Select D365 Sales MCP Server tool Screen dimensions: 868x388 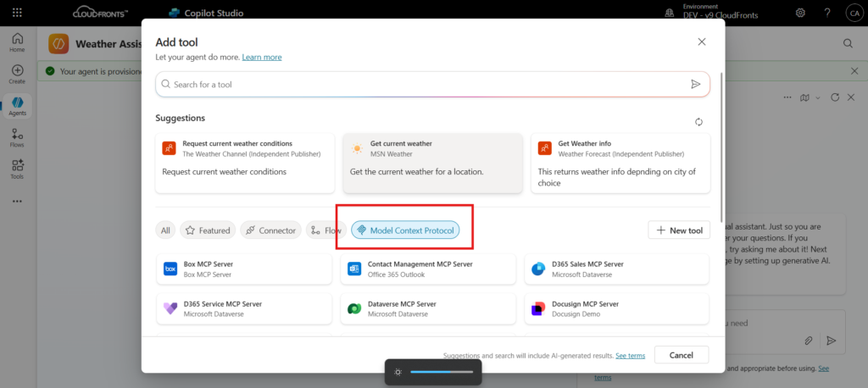(x=617, y=269)
